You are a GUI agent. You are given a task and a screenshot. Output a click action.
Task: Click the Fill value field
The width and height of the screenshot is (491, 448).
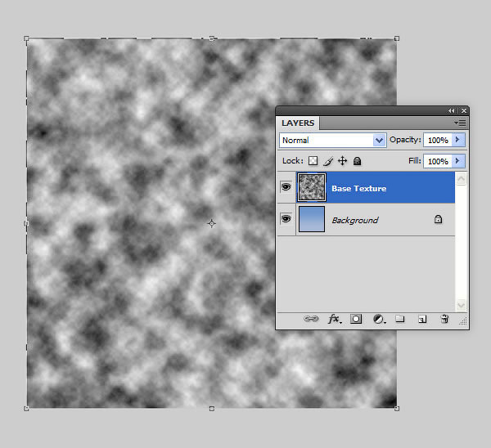(438, 161)
